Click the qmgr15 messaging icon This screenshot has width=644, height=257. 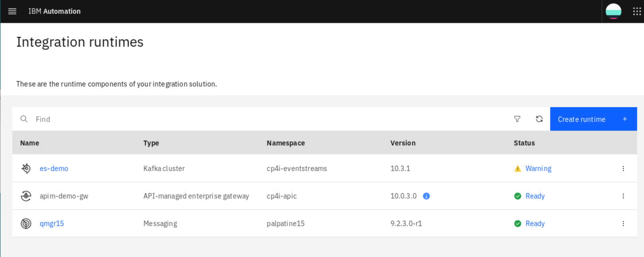[x=26, y=224]
